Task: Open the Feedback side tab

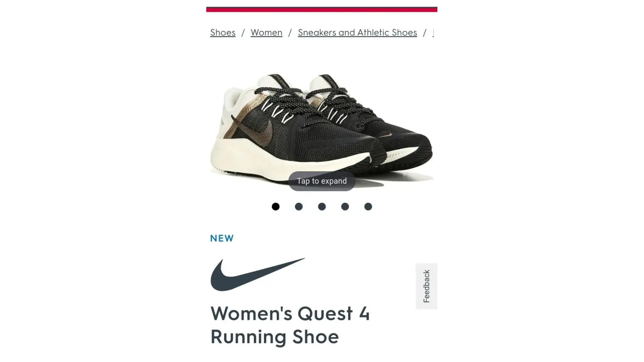Action: [x=426, y=286]
